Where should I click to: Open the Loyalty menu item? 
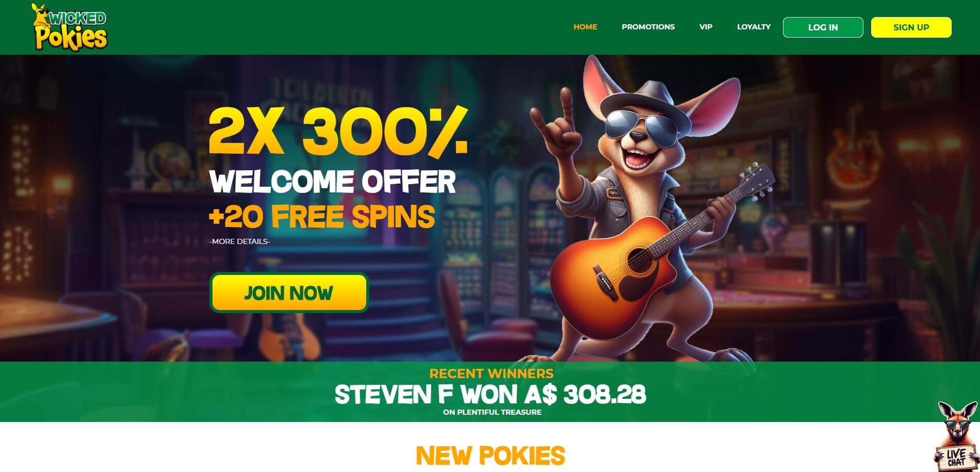point(754,27)
